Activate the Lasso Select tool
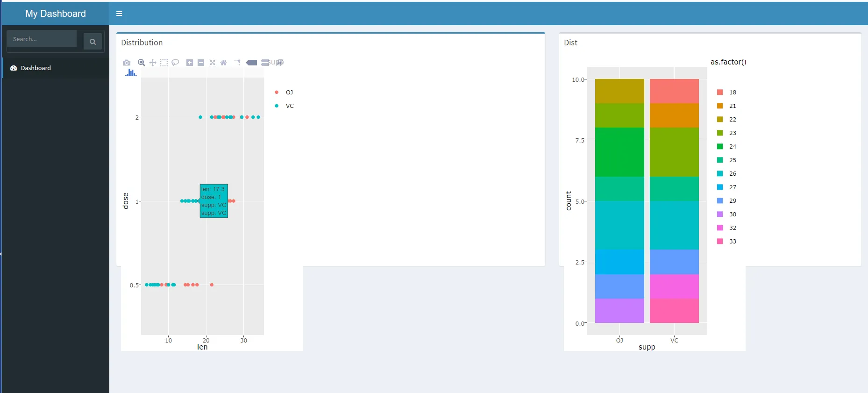The width and height of the screenshot is (868, 393). tap(175, 63)
